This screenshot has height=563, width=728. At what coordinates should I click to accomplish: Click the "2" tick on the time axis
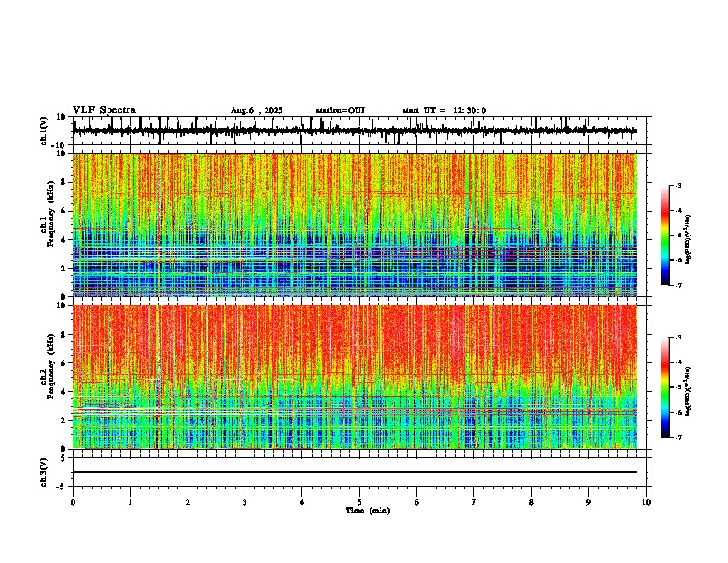[x=188, y=502]
